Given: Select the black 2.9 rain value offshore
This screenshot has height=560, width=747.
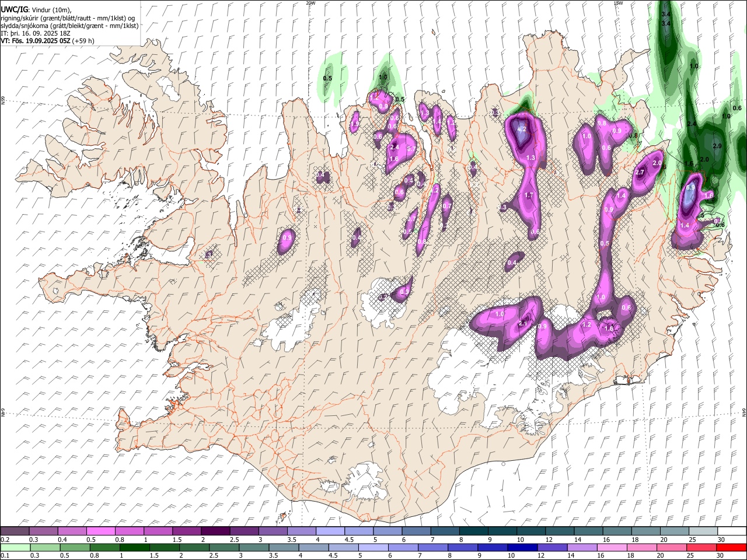Looking at the screenshot, I should pos(718,146).
